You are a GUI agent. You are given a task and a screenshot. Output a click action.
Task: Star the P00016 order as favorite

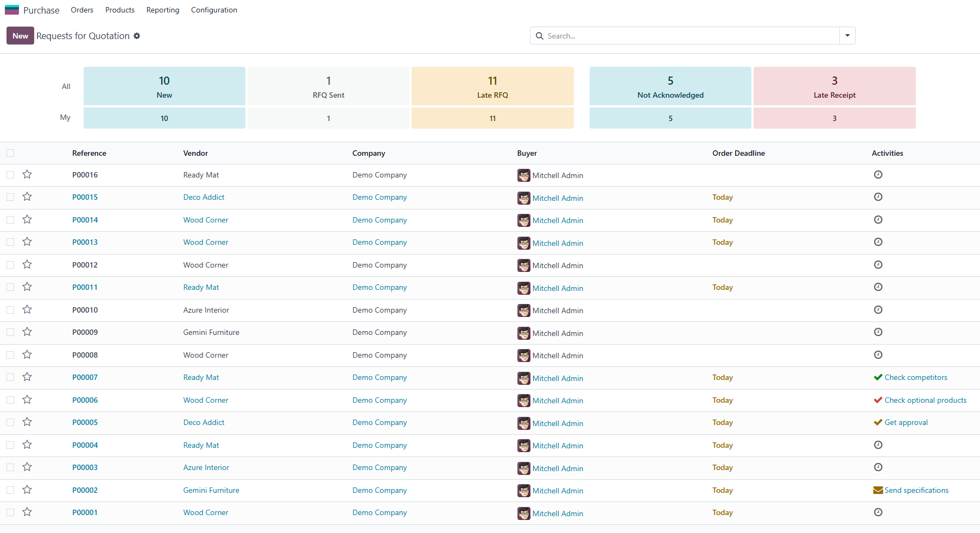pos(27,174)
